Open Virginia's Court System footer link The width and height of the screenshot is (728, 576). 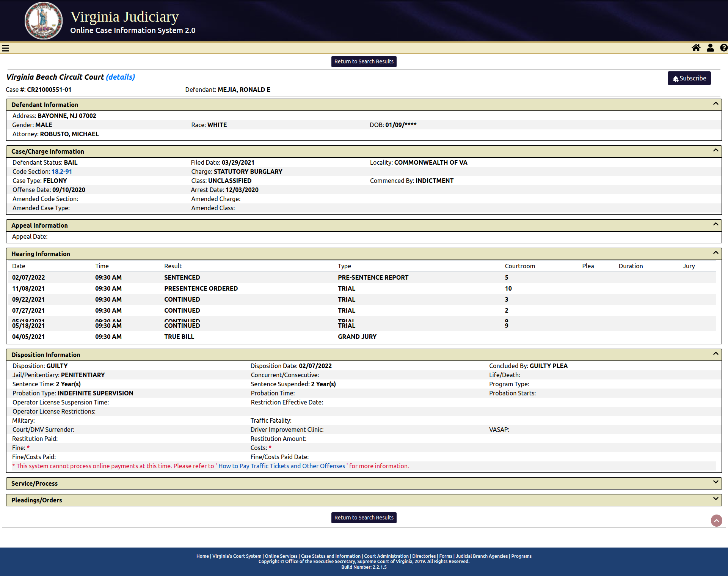(237, 556)
